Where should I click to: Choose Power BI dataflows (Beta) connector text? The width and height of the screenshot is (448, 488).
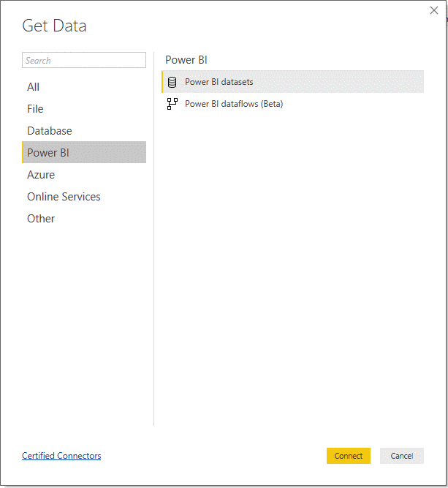tap(234, 104)
